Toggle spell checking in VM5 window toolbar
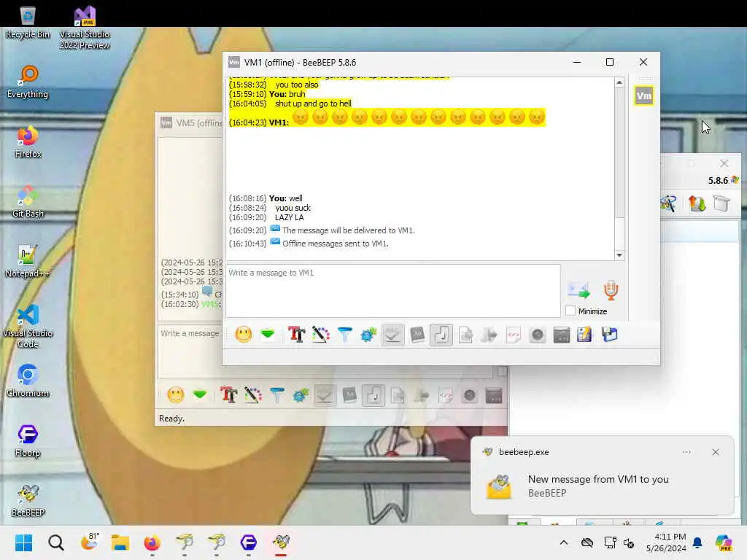The image size is (747, 560). pos(325,395)
